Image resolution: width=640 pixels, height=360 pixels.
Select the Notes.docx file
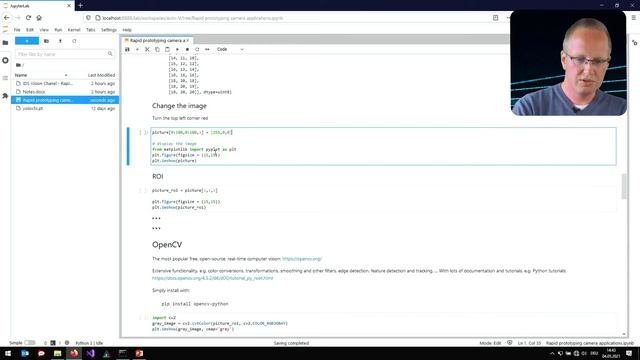pos(65,92)
